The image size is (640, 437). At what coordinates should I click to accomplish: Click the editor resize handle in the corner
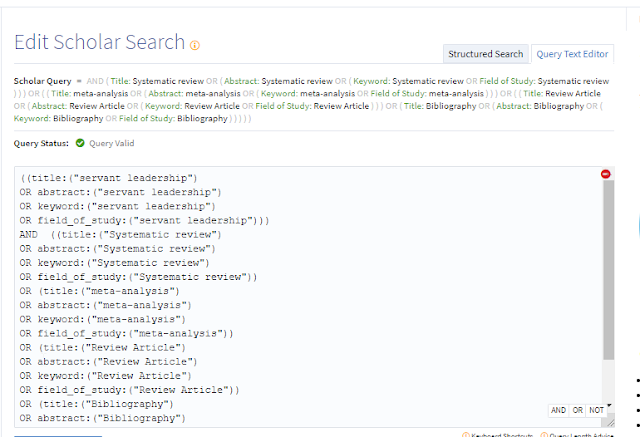(x=609, y=422)
